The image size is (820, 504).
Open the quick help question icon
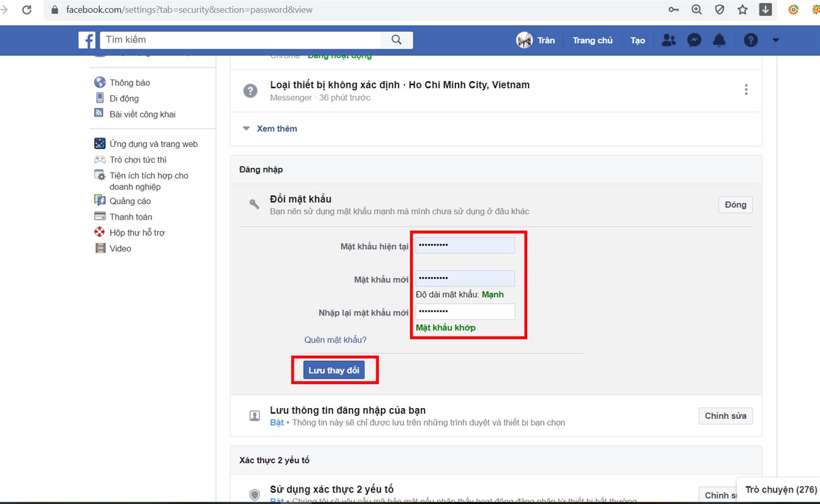point(751,40)
